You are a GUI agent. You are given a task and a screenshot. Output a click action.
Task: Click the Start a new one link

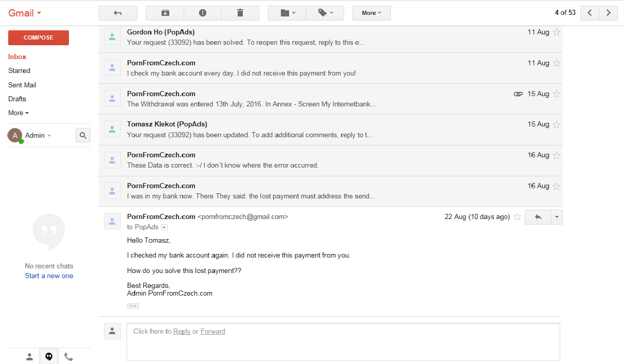tap(49, 276)
